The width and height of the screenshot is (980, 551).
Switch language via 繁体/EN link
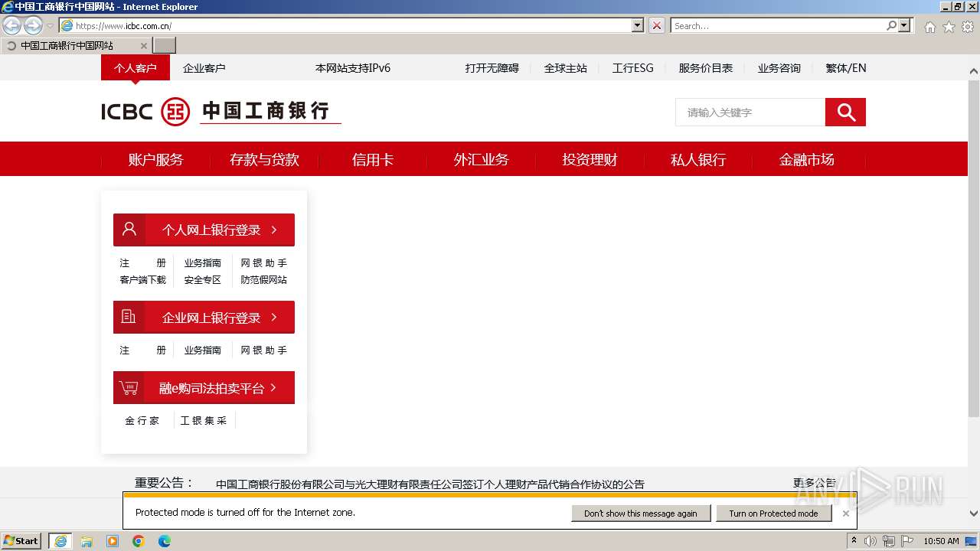click(x=846, y=68)
